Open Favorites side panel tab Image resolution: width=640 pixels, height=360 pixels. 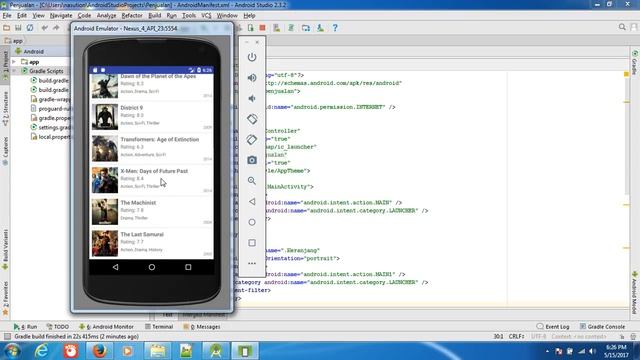[5, 298]
